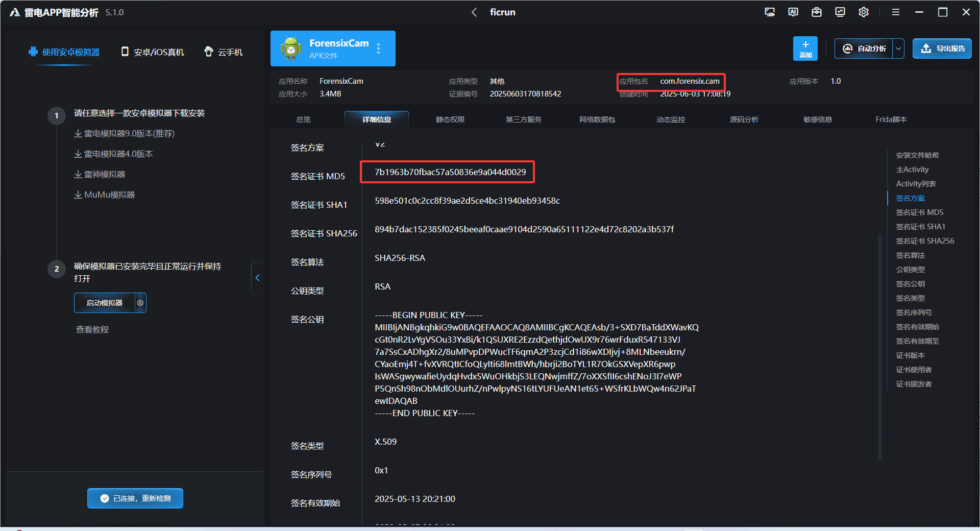980x531 pixels.
Task: Open the 总览 tab
Action: pos(303,119)
